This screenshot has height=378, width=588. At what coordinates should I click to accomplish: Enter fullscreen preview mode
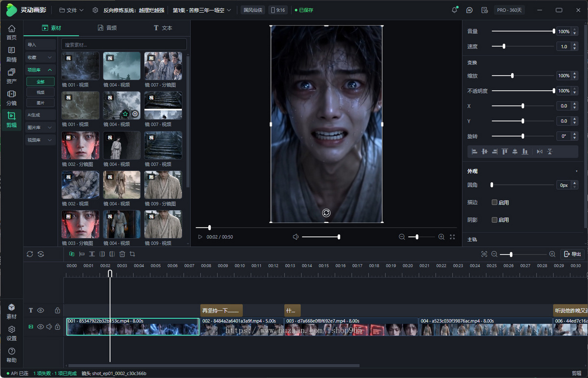452,237
